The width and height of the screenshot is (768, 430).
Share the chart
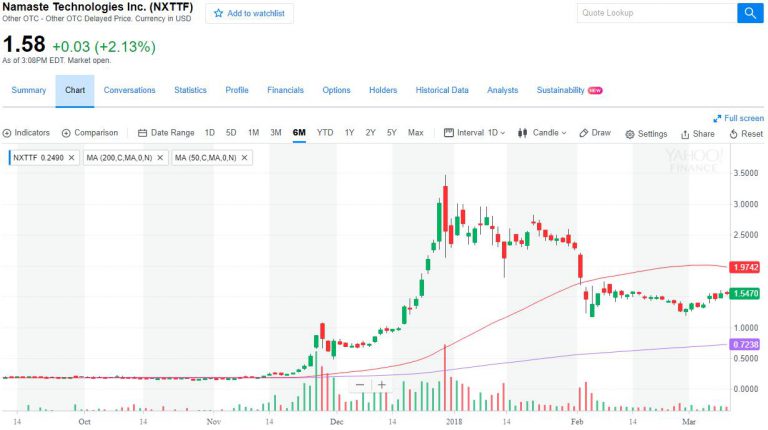[698, 134]
